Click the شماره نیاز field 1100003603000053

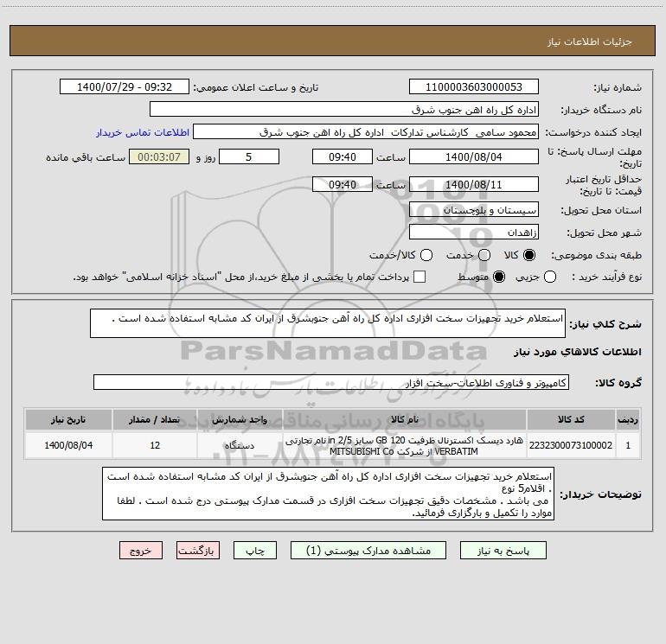pos(474,87)
